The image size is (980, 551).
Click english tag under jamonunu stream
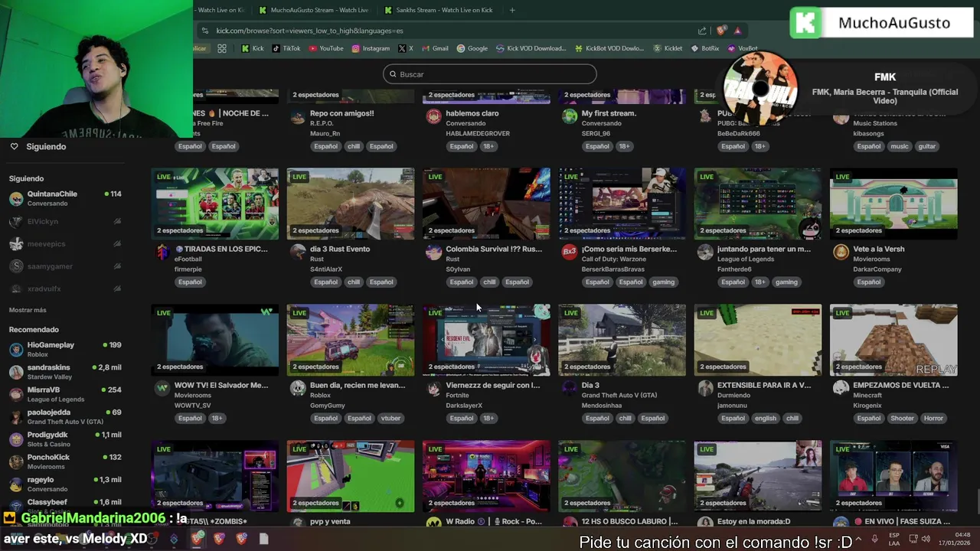(x=765, y=419)
